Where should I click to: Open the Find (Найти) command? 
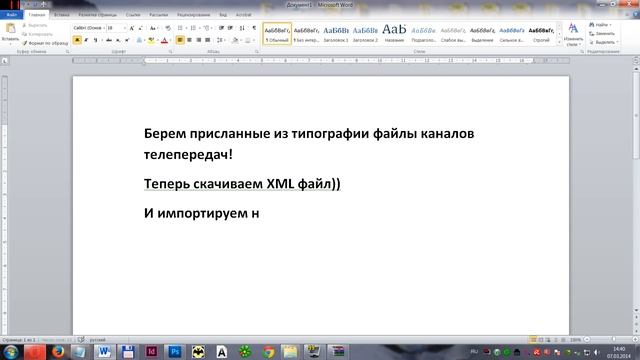point(600,25)
